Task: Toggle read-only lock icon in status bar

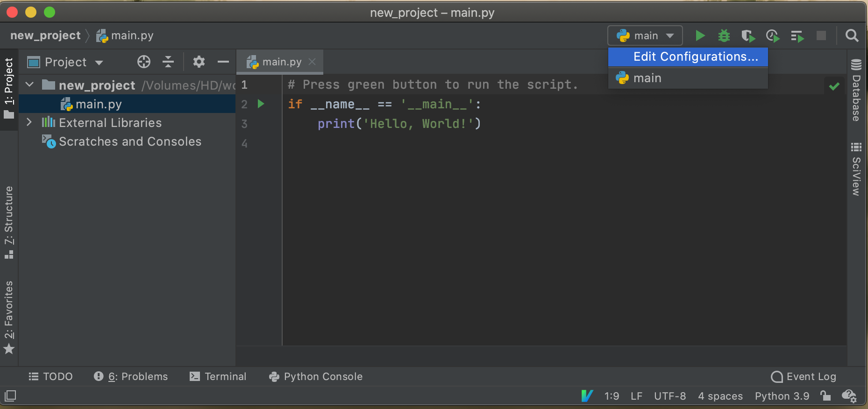Action: pos(825,396)
